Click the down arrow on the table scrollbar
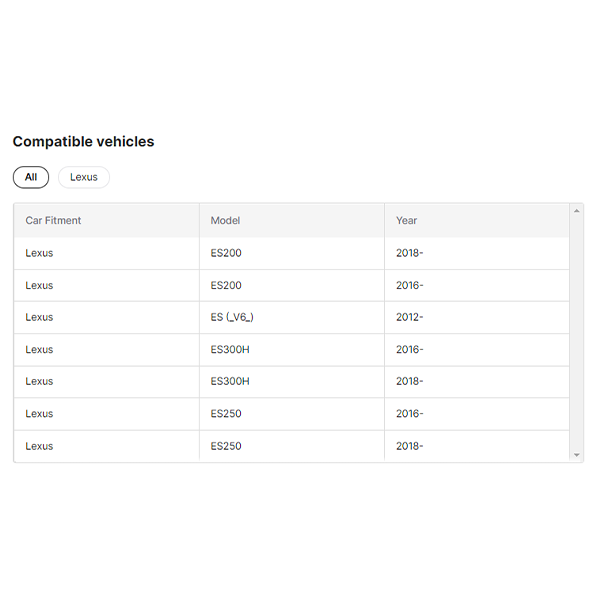The image size is (600, 600). pos(576,455)
